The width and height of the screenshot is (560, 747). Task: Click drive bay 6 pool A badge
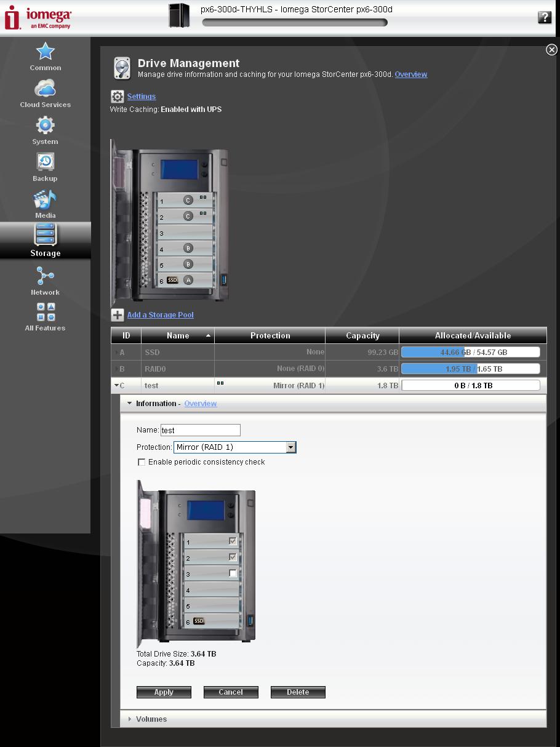188,280
